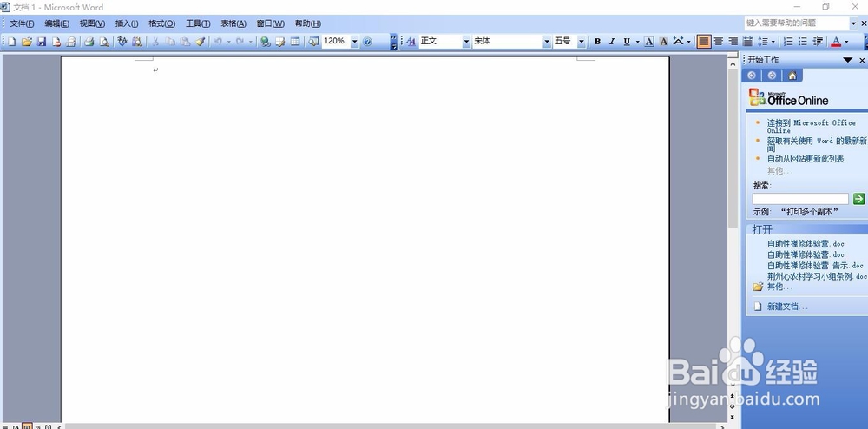Click the green search arrow button
Image resolution: width=868 pixels, height=429 pixels.
coord(858,199)
